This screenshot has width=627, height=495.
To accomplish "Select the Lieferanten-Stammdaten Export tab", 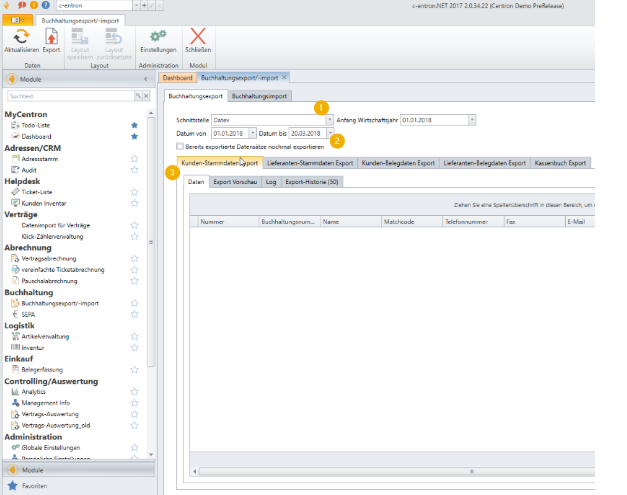I will (311, 162).
